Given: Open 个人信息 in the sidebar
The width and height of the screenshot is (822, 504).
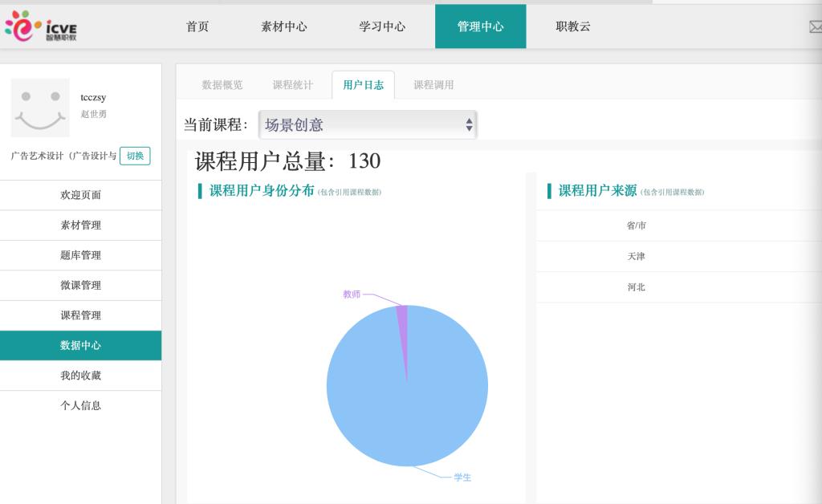Looking at the screenshot, I should (80, 405).
